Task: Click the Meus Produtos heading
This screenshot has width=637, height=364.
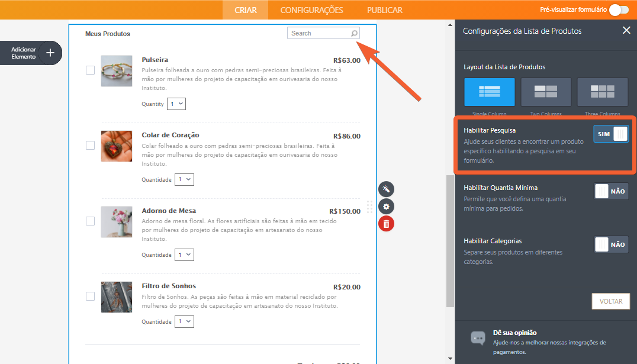Action: tap(108, 34)
